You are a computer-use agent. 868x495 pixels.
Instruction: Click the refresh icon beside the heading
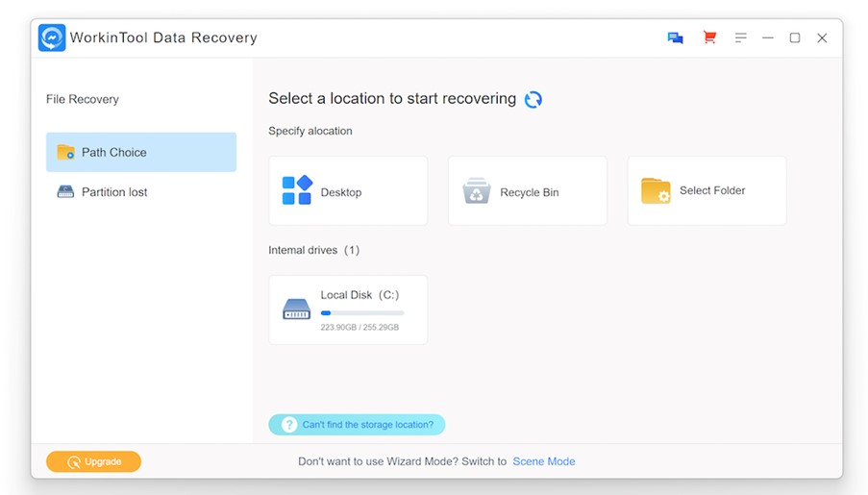click(533, 99)
